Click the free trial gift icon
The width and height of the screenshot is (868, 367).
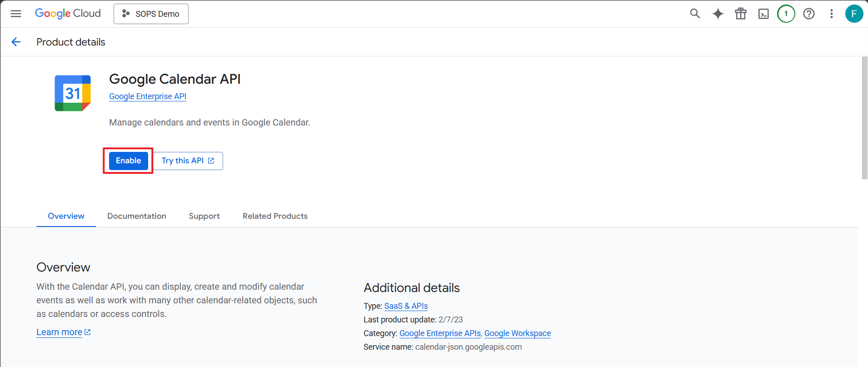pyautogui.click(x=741, y=14)
